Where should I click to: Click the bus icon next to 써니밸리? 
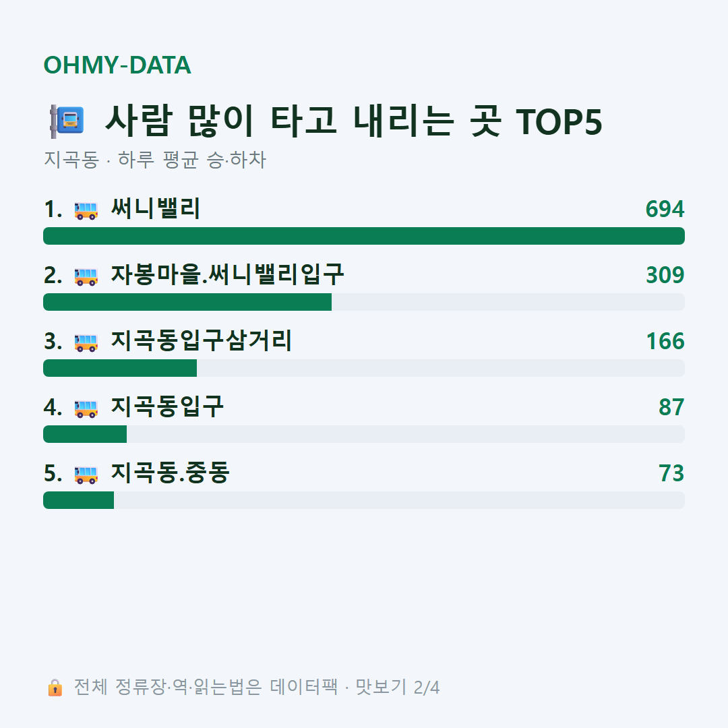coord(86,210)
